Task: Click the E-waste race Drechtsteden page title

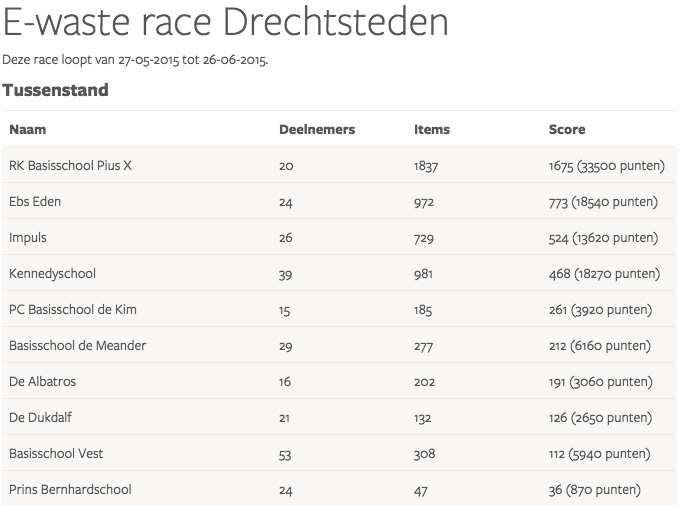Action: (226, 22)
